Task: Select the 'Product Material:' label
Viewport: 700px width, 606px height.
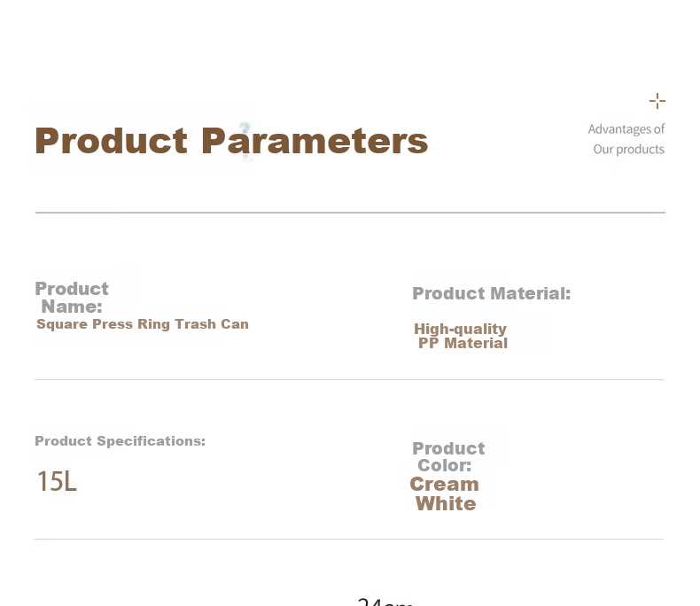Action: (x=492, y=293)
